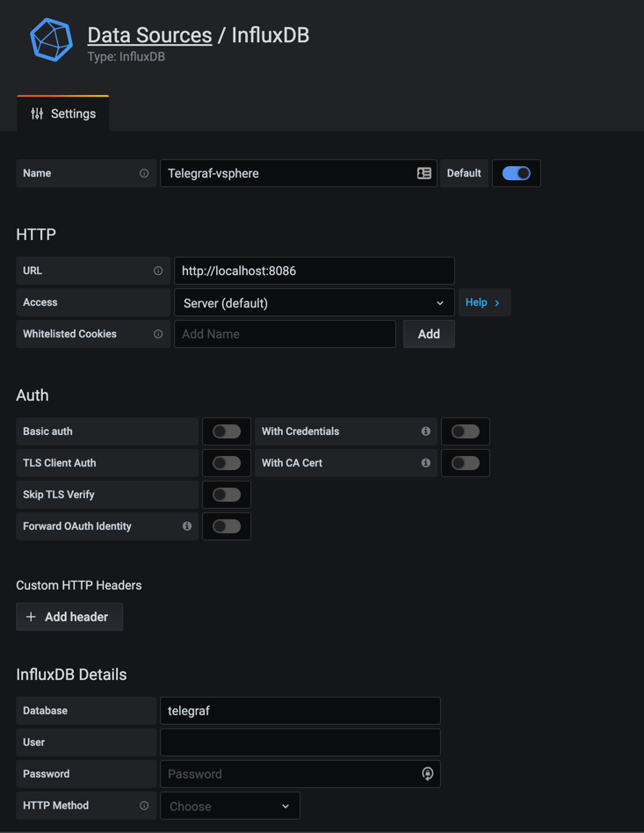
Task: Enable the TLS Client Auth toggle
Action: [227, 463]
